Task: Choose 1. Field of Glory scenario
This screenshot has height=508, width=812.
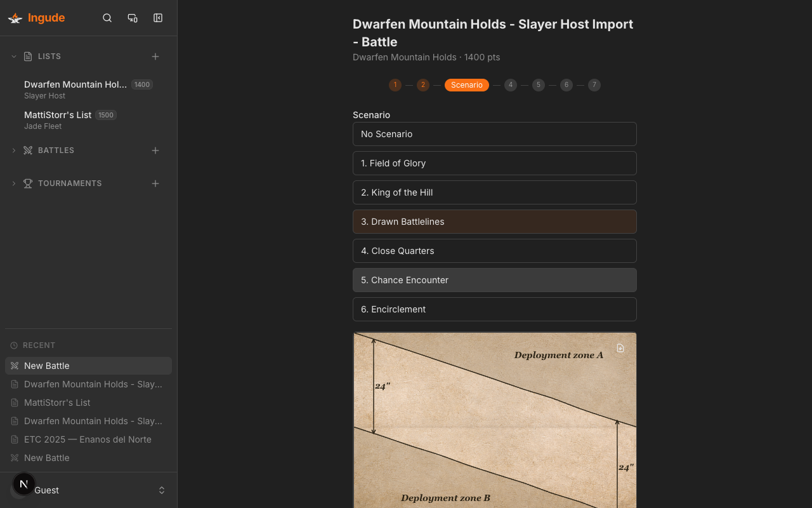Action: pos(494,163)
